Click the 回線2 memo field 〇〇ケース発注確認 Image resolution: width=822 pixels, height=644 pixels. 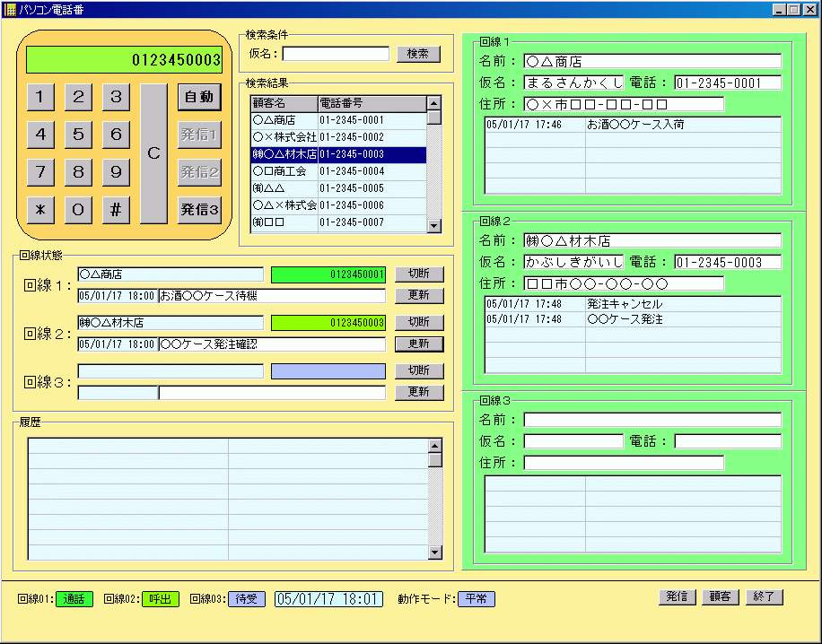point(272,344)
